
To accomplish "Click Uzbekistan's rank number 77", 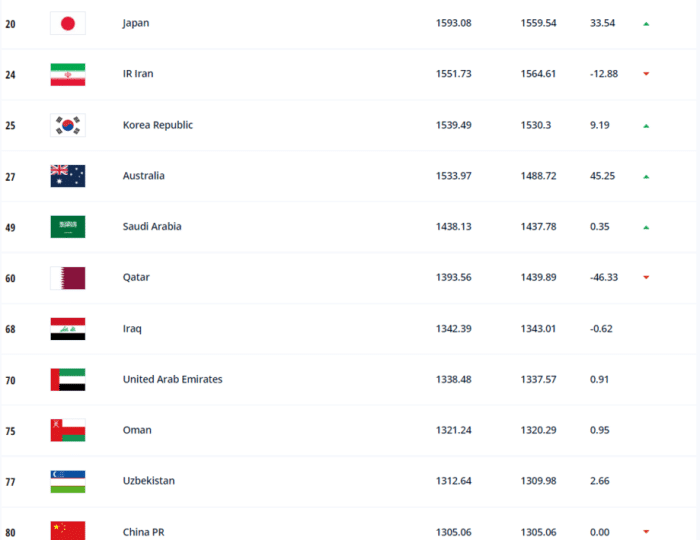I will click(10, 481).
